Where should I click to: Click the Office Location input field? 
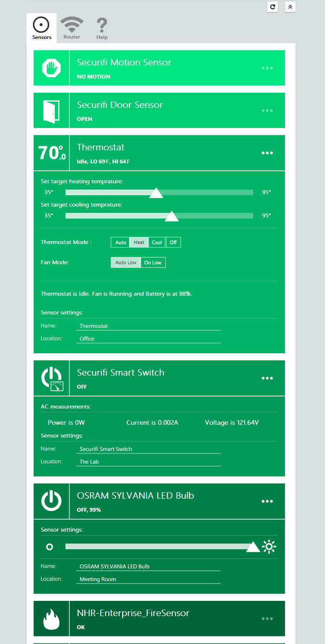[x=148, y=339]
